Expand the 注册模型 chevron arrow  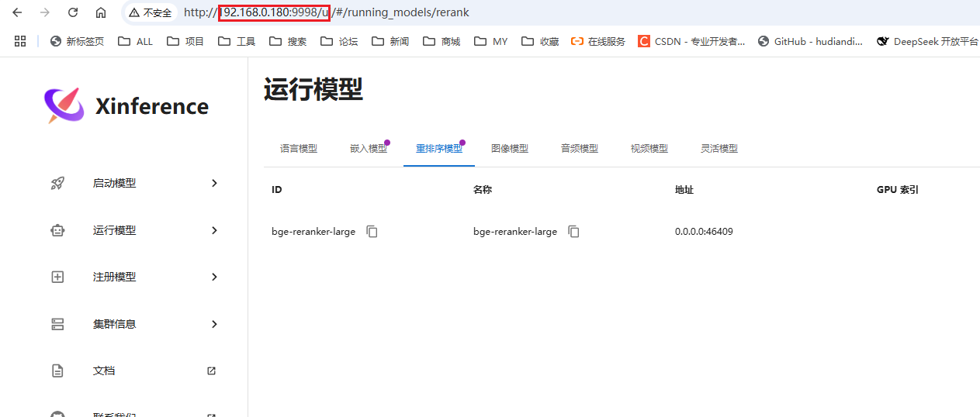pos(215,277)
